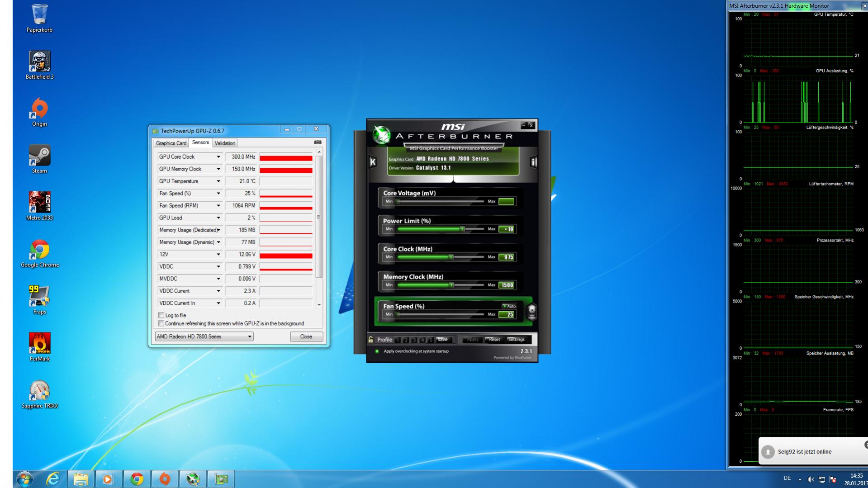
Task: Click the Memory Clock value field 1500
Action: 506,285
